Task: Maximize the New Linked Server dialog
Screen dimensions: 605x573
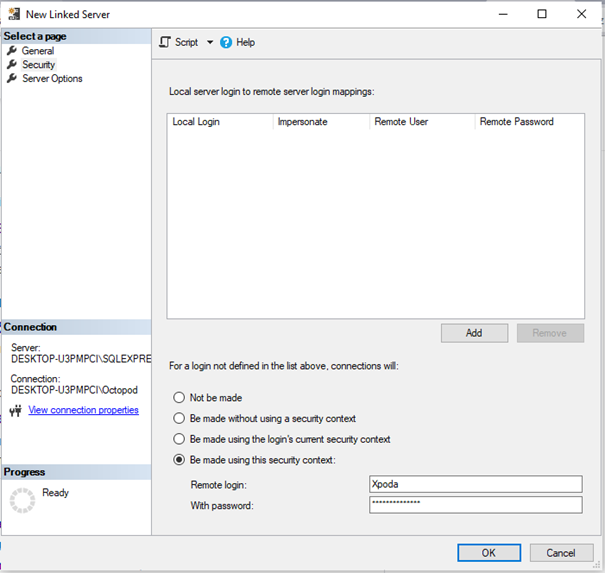Action: point(542,14)
